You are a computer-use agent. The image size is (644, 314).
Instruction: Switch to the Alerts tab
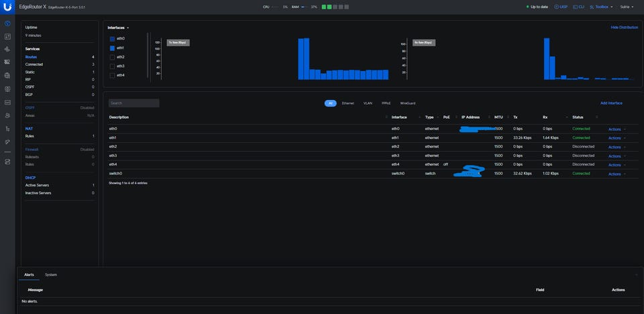click(x=29, y=274)
